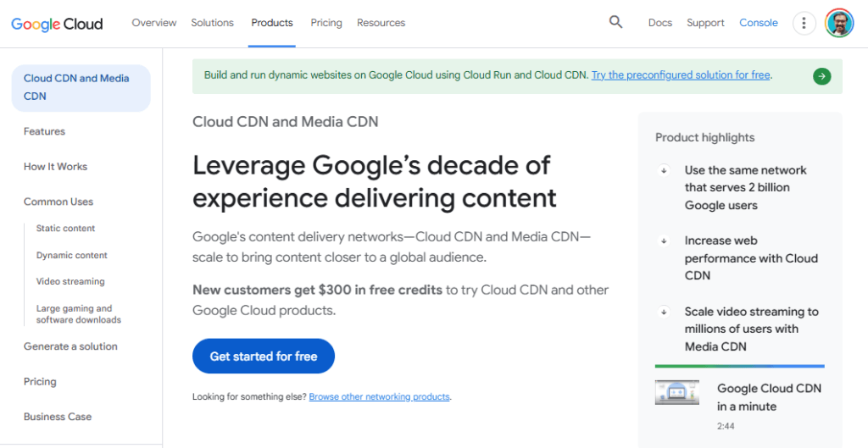Image resolution: width=868 pixels, height=448 pixels.
Task: Go to Pricing in the top navigation
Action: pyautogui.click(x=326, y=23)
